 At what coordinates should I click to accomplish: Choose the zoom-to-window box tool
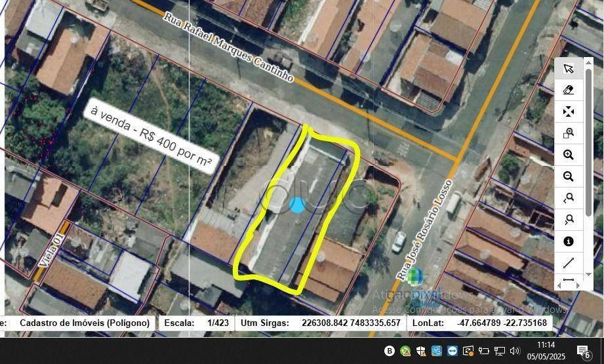(568, 134)
